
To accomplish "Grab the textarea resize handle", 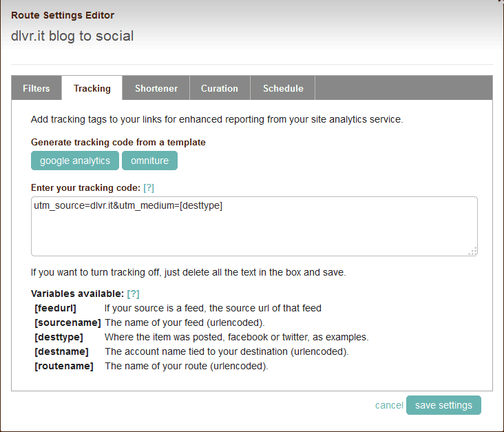I will 473,251.
